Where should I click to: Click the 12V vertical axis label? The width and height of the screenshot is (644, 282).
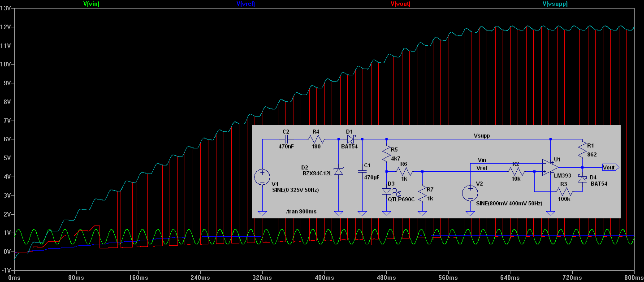6,27
